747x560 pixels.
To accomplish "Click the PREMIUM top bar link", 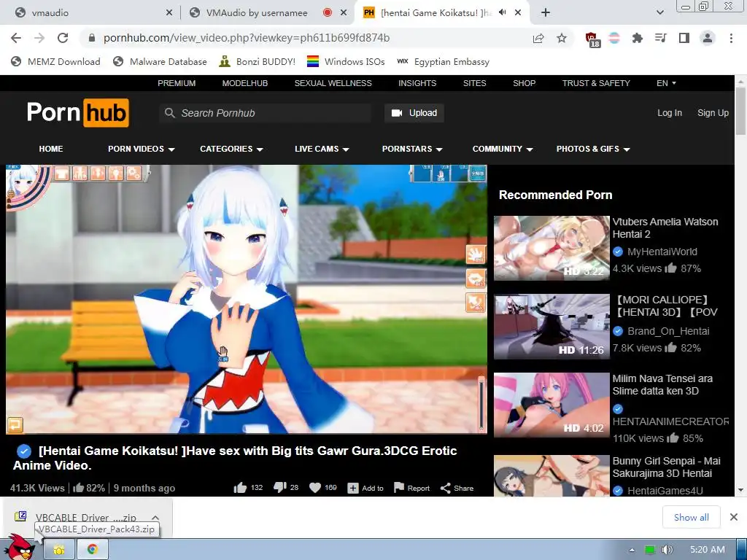I will 177,83.
